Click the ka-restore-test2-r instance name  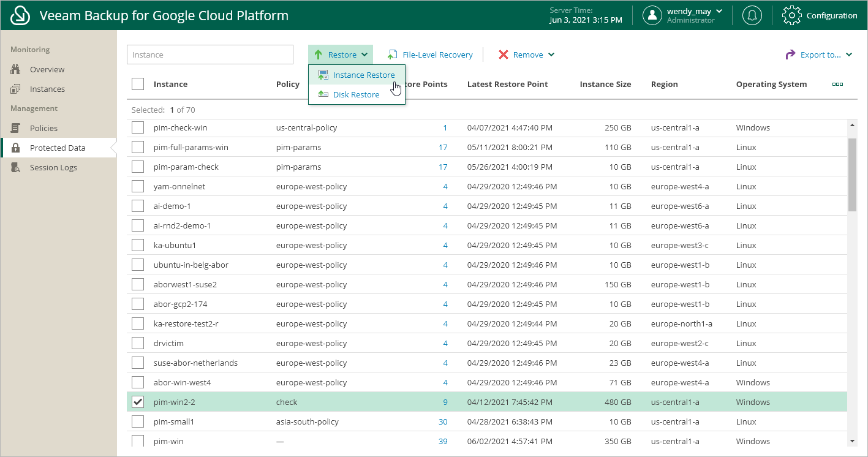[x=186, y=323]
